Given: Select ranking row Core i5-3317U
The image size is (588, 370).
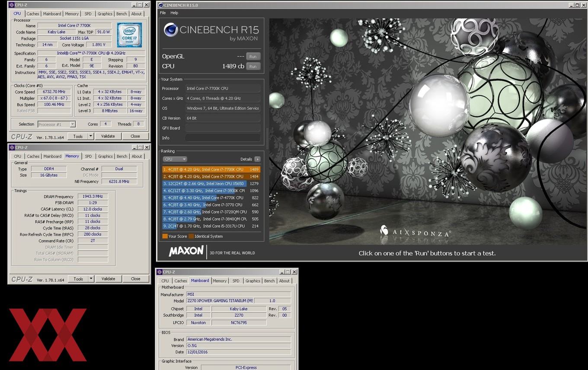Looking at the screenshot, I should coord(211,226).
